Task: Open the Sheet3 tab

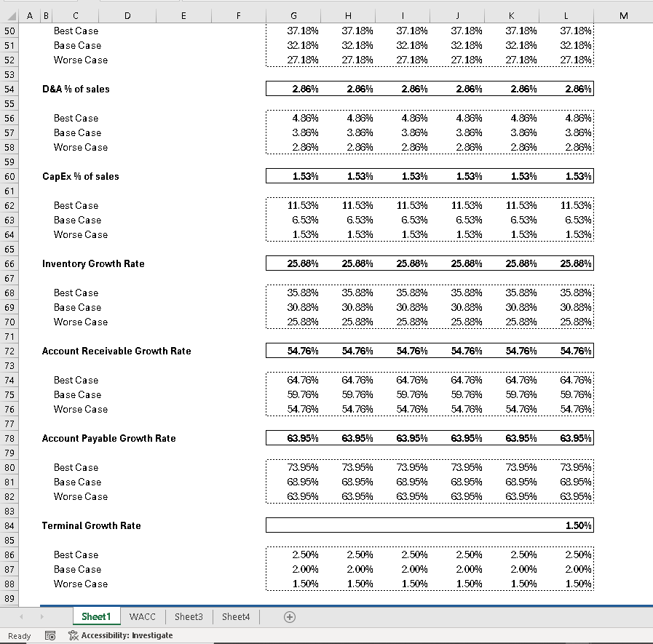Action: tap(189, 616)
